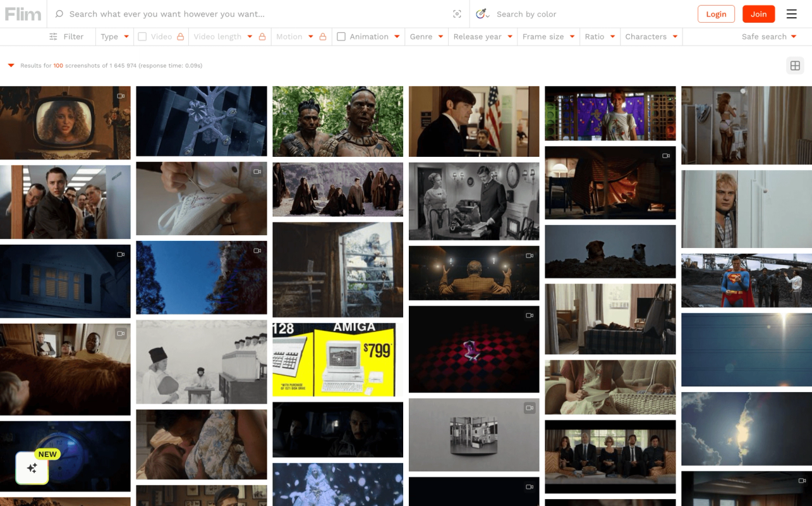Open the two dogs silhouette thumbnail
Screen dimensions: 812x506
tap(610, 252)
